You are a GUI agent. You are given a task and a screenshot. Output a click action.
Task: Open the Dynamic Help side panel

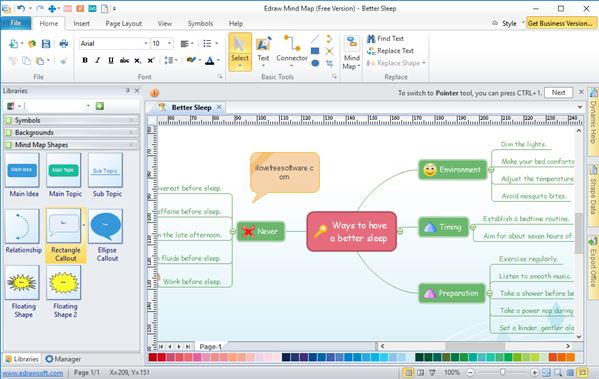pos(593,122)
